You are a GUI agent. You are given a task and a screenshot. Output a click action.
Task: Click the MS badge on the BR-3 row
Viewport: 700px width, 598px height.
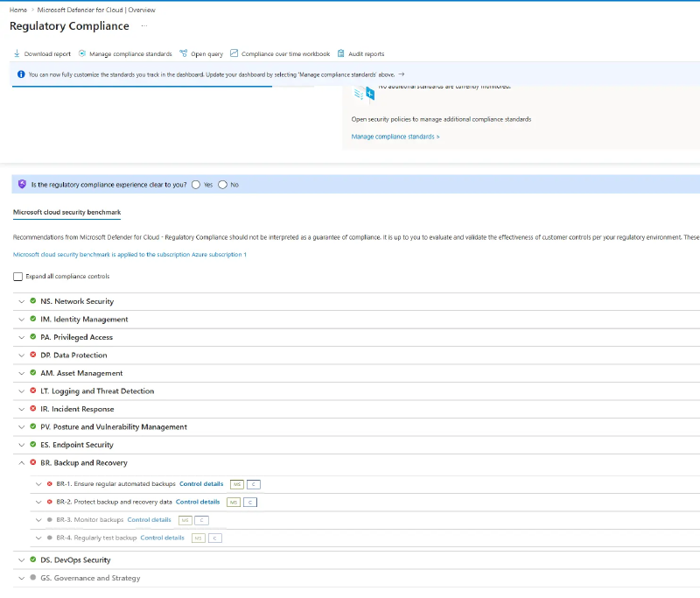point(185,520)
